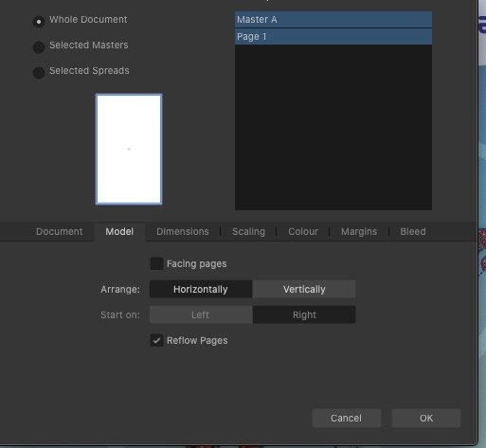486x448 pixels.
Task: Arrange pages Vertically
Action: click(x=304, y=289)
